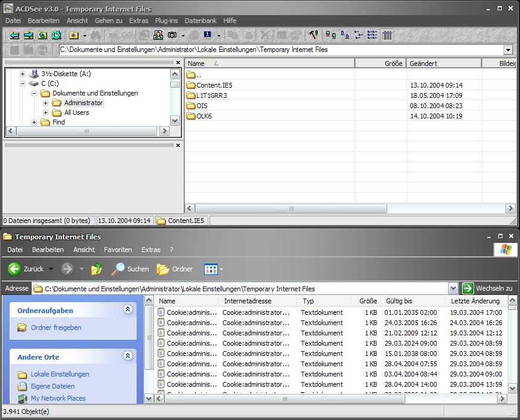
Task: Open ACDSee Gehen zu menu
Action: [x=109, y=21]
